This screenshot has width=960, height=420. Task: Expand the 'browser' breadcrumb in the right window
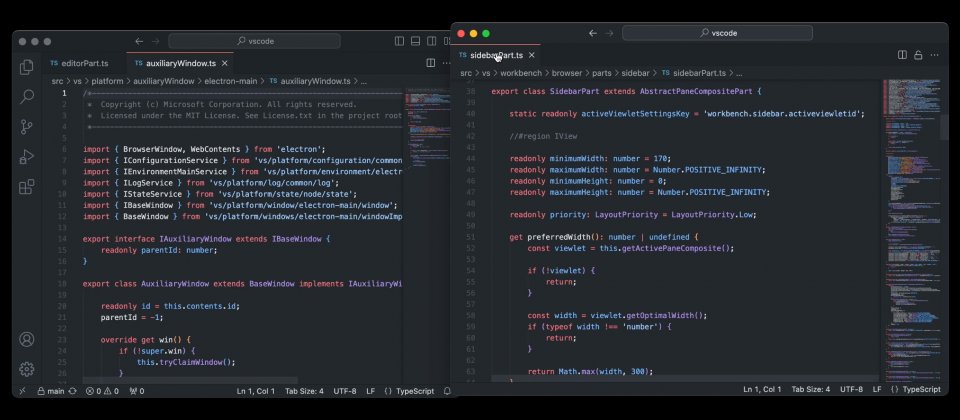pyautogui.click(x=567, y=73)
